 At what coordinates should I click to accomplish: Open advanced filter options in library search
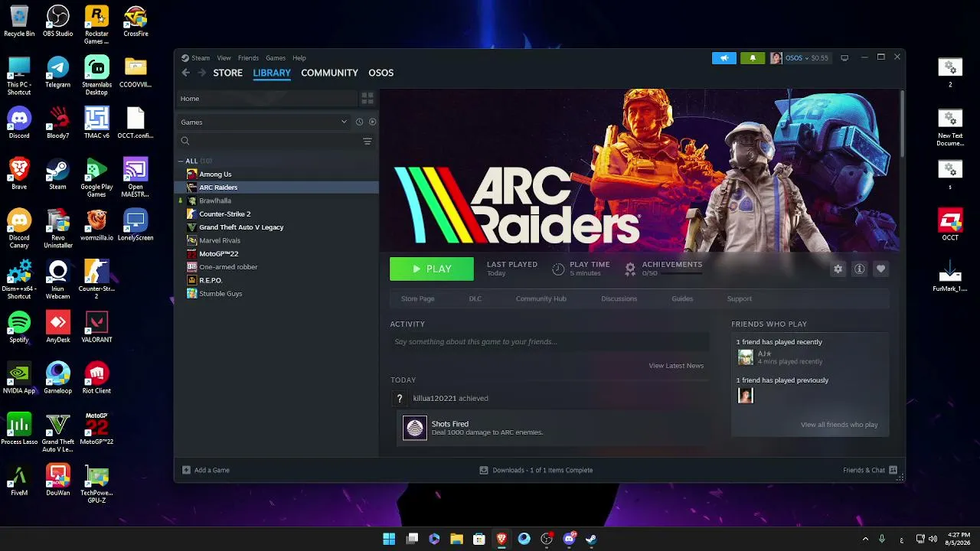[367, 141]
